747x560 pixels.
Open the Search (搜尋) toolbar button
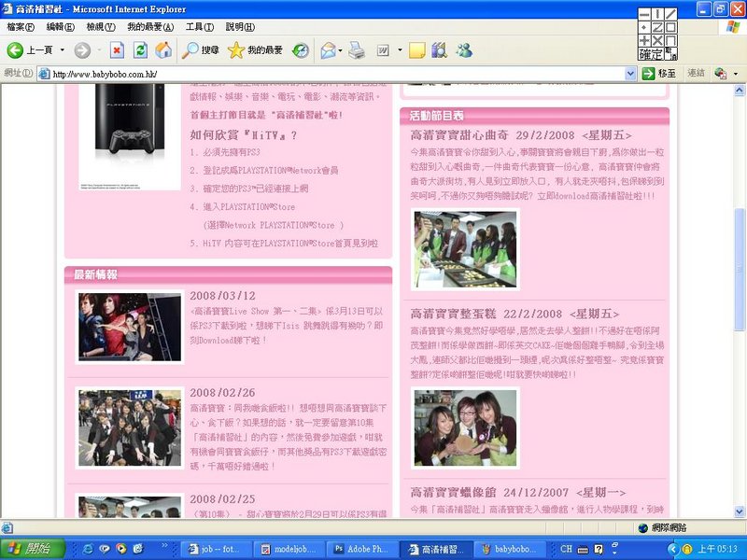[x=201, y=49]
